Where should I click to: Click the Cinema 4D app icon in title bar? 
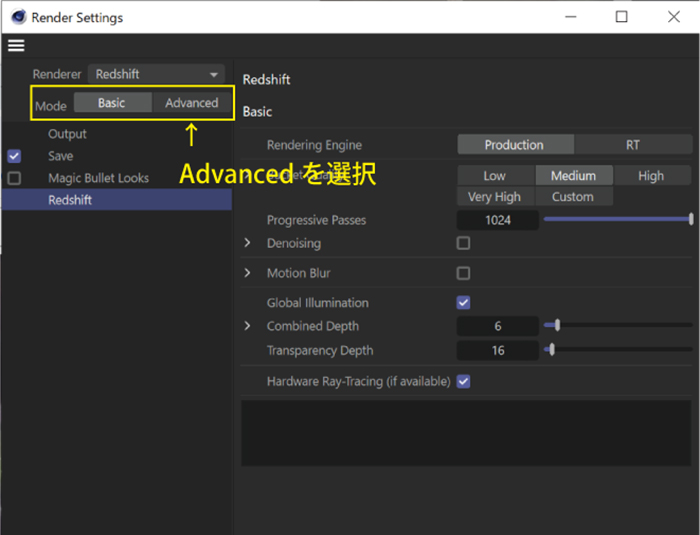[17, 17]
